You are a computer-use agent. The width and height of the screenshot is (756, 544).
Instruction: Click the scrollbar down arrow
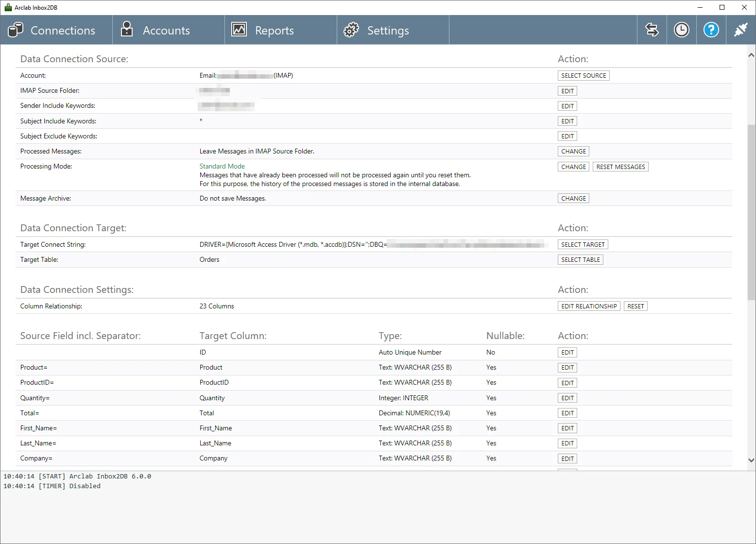(x=751, y=460)
